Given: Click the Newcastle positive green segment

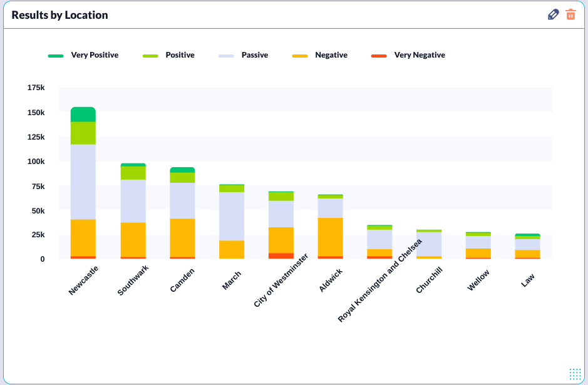Looking at the screenshot, I should tap(83, 133).
